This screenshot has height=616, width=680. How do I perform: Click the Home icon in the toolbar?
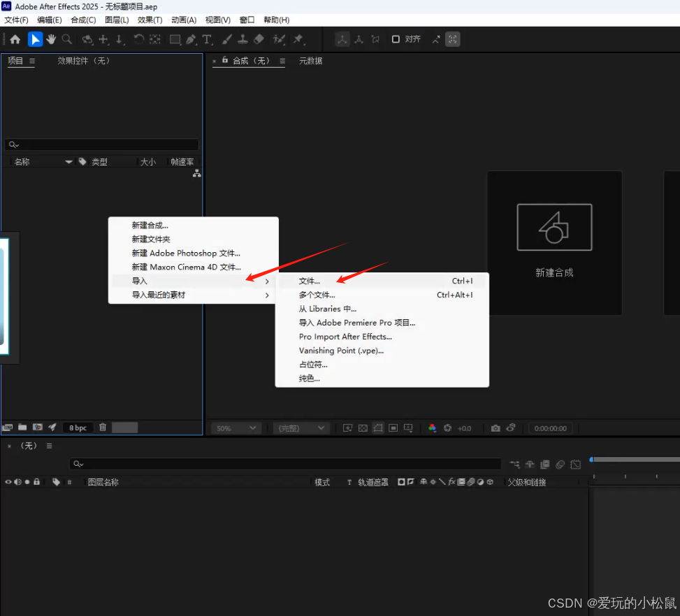(15, 39)
